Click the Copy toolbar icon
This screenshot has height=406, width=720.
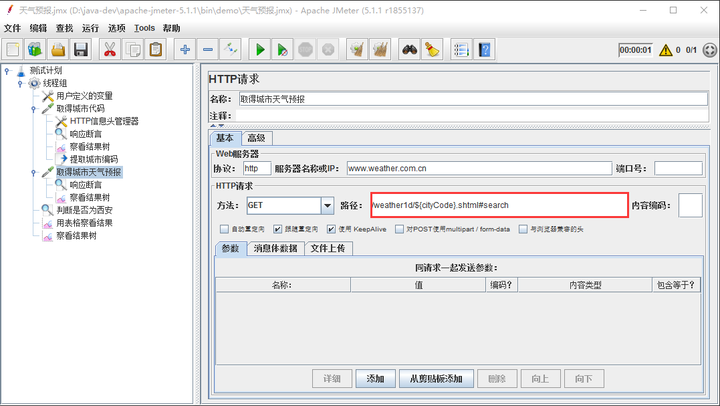[133, 50]
